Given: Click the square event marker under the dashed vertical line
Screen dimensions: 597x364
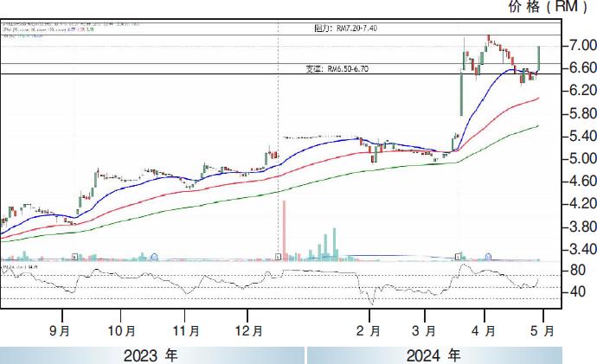Looking at the screenshot, I should tap(279, 257).
